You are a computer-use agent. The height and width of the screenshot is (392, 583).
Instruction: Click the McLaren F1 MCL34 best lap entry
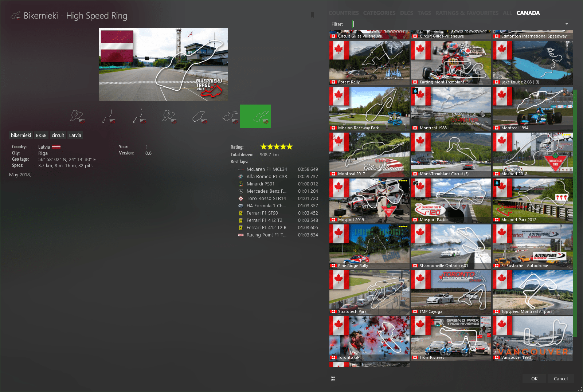[x=267, y=169]
